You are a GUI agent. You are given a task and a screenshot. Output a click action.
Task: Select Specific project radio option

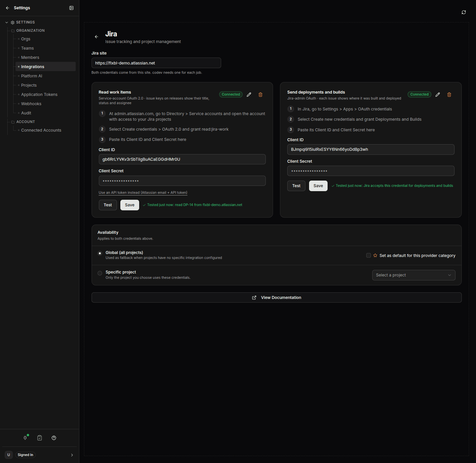[100, 273]
